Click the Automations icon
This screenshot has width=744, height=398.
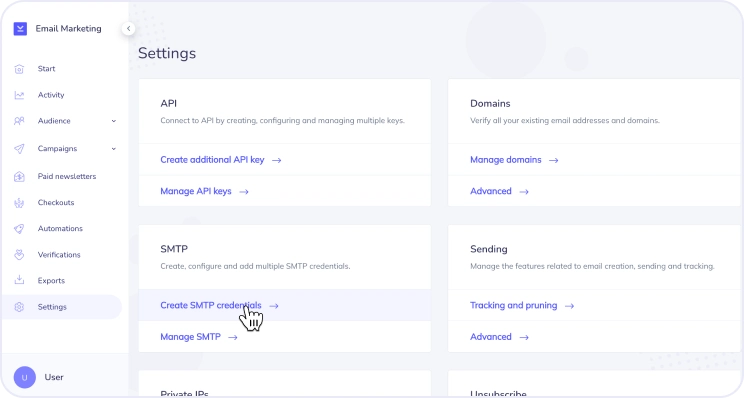coord(19,229)
